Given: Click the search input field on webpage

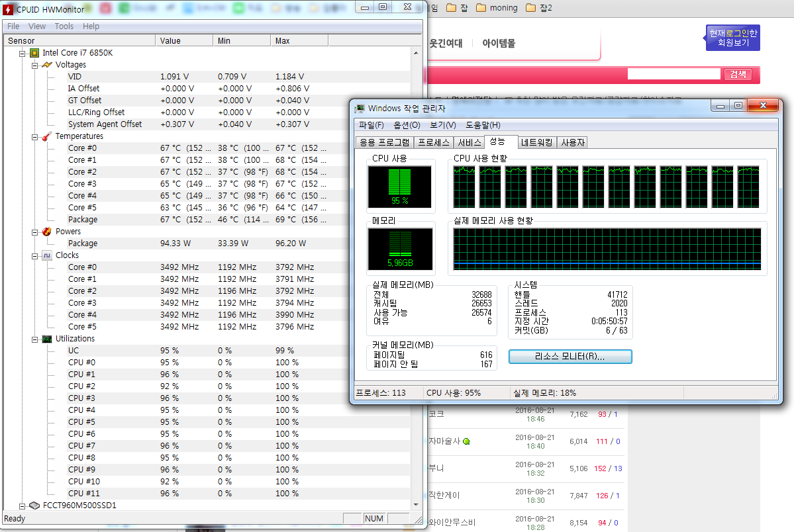Looking at the screenshot, I should (673, 74).
